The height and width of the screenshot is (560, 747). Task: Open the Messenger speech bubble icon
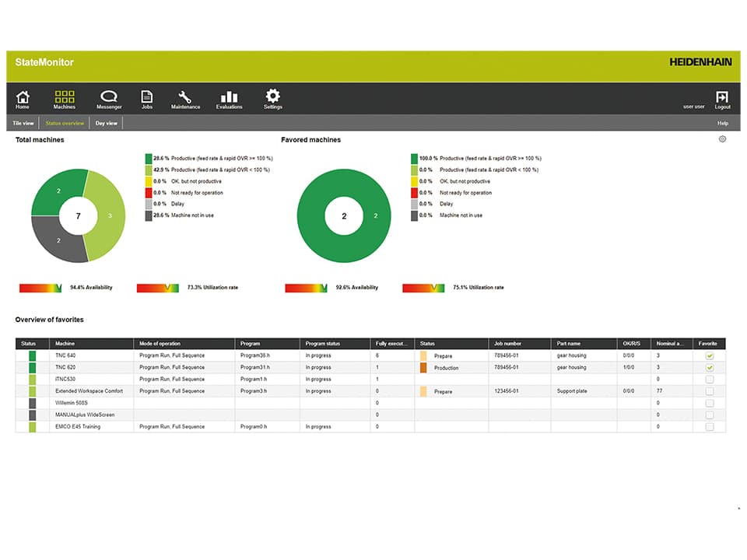click(109, 97)
